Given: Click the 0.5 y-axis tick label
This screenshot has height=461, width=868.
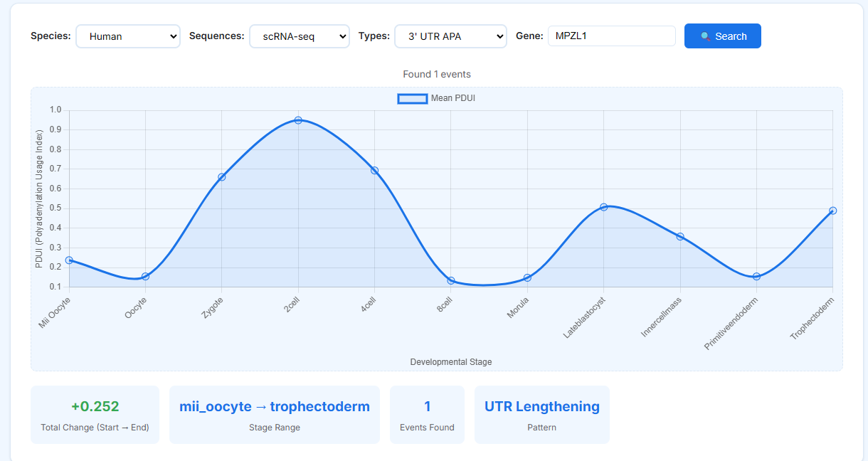Looking at the screenshot, I should coord(55,208).
